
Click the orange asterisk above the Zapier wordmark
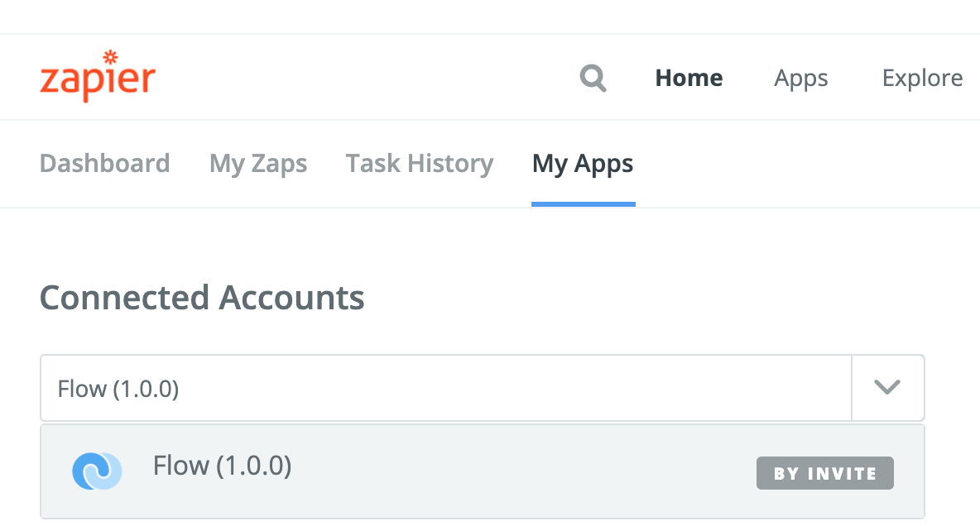click(x=110, y=57)
